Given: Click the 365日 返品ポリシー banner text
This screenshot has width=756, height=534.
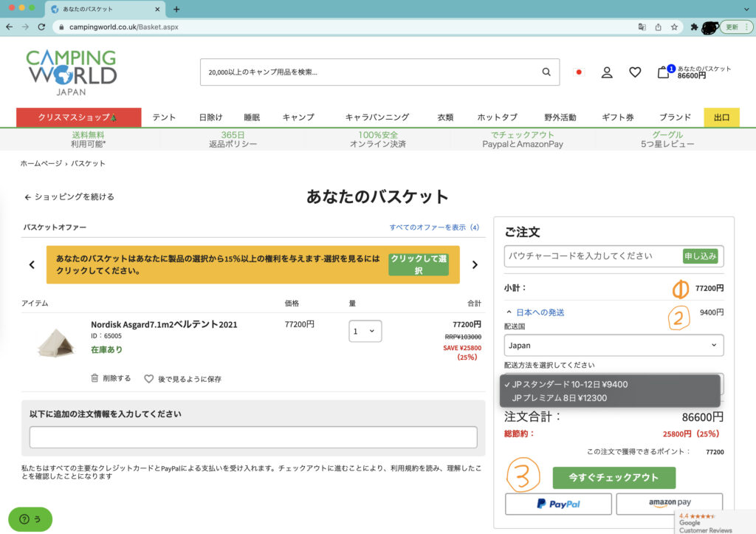Looking at the screenshot, I should [x=233, y=140].
